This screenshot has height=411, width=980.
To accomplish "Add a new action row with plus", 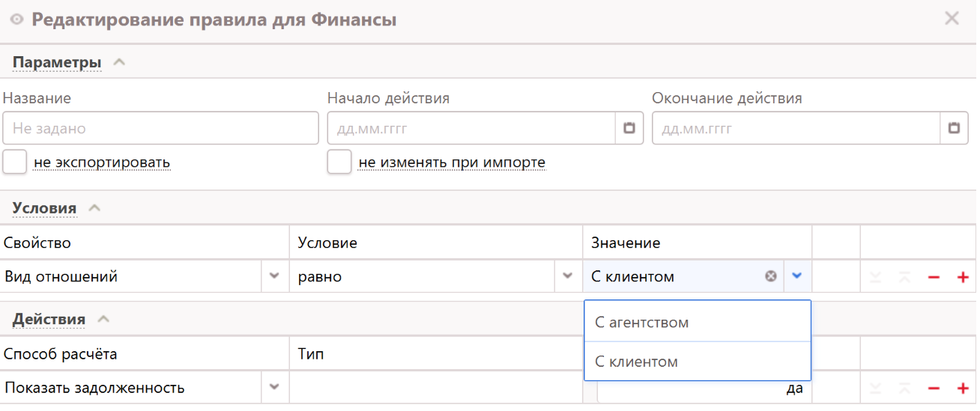I will pyautogui.click(x=963, y=388).
